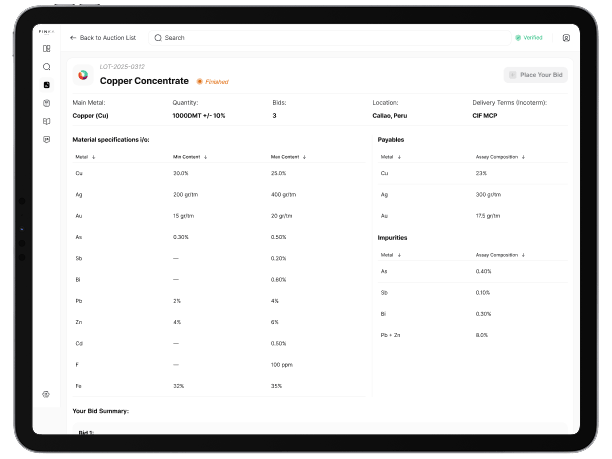The image size is (612, 459).
Task: Click the CIF MCP delivery terms value
Action: tap(485, 116)
